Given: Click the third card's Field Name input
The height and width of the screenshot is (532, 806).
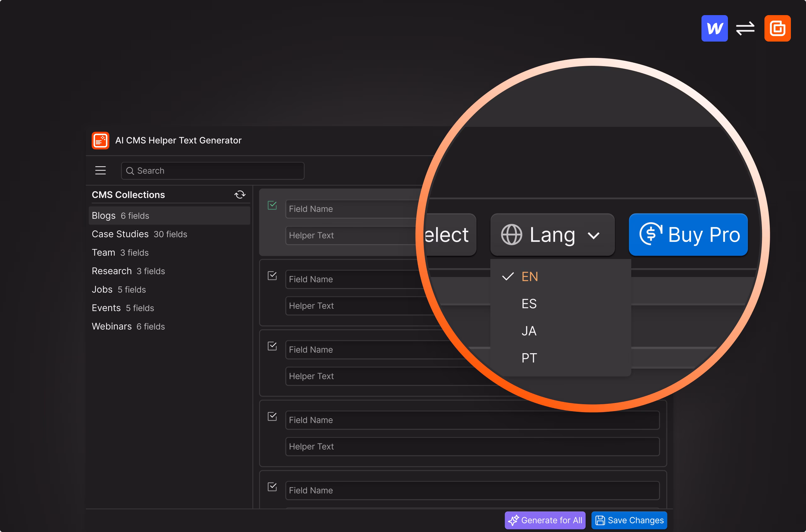Looking at the screenshot, I should tap(373, 350).
